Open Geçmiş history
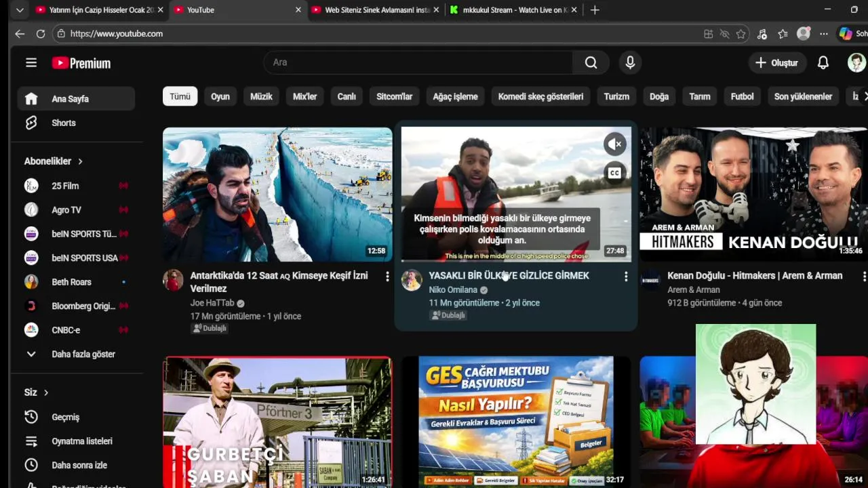868x488 pixels. tap(76, 417)
